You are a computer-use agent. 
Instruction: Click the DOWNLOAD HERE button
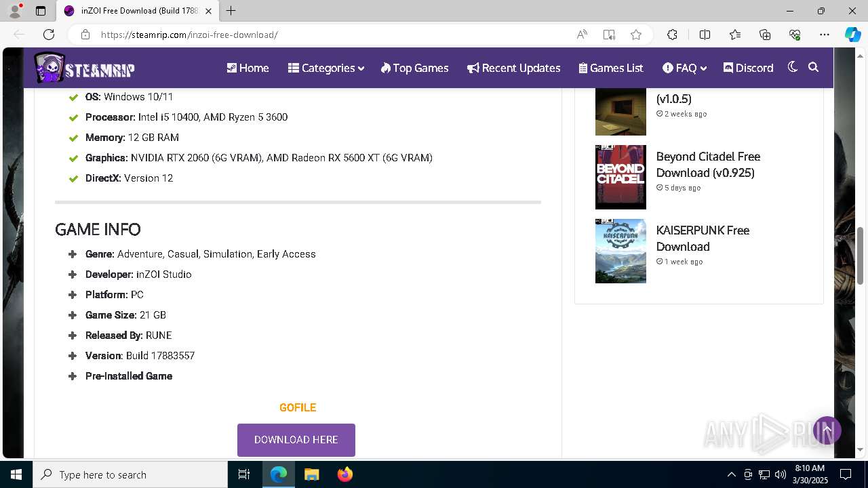pyautogui.click(x=296, y=440)
